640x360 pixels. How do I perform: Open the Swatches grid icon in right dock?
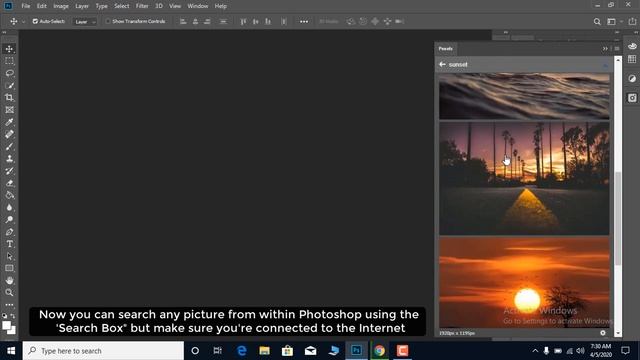632,59
